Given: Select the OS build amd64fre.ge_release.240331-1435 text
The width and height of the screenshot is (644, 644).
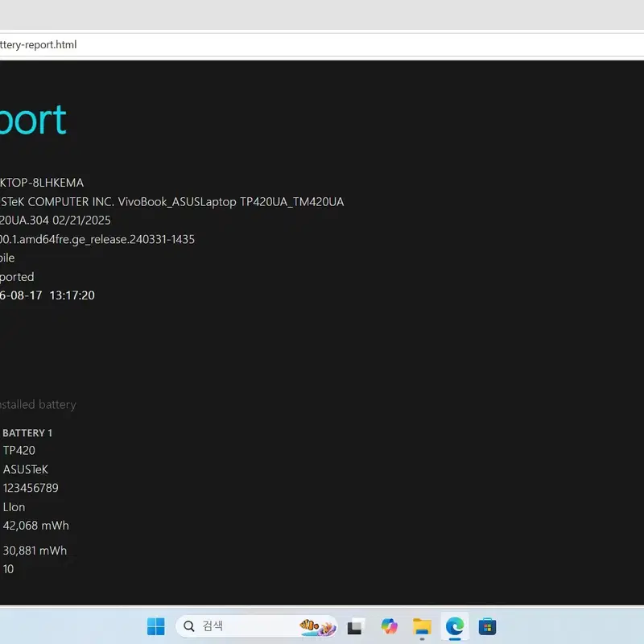Looking at the screenshot, I should (97, 239).
